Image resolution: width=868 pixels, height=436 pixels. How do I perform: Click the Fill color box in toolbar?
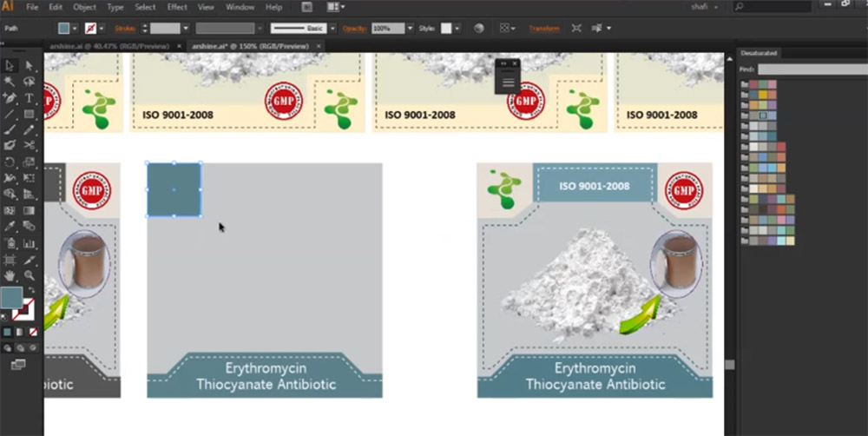tap(11, 298)
